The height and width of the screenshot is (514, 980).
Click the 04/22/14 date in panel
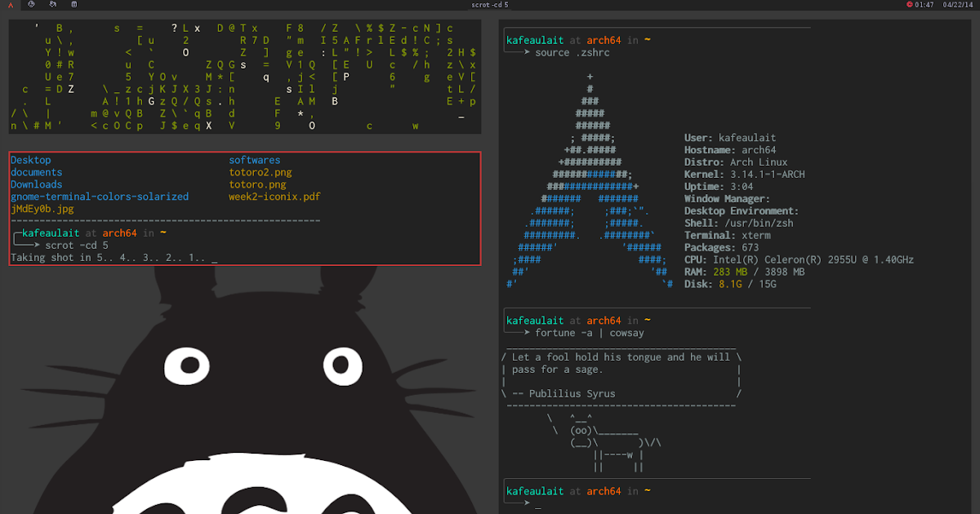click(956, 5)
